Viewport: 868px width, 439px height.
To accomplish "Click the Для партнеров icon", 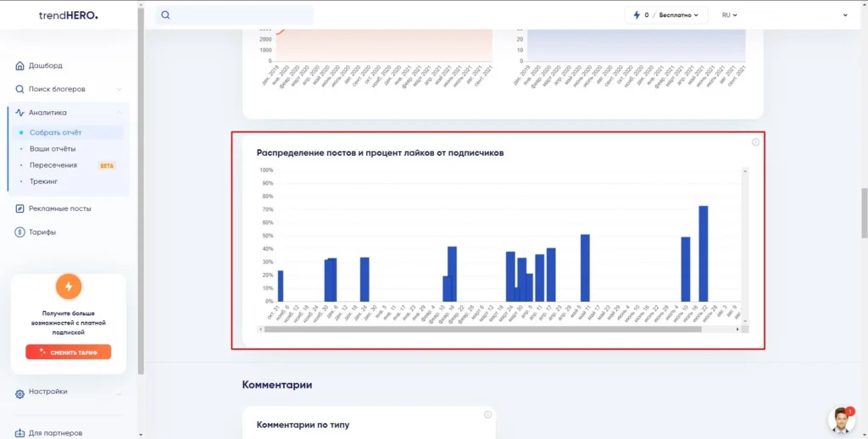I will pos(19,433).
